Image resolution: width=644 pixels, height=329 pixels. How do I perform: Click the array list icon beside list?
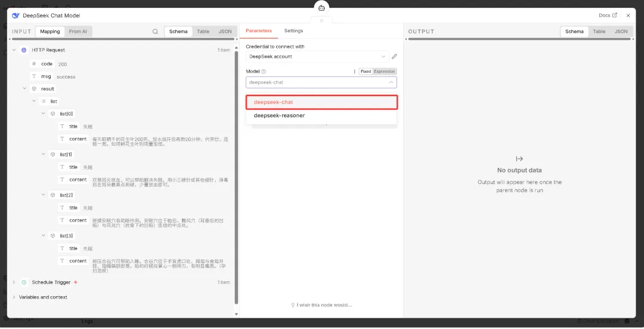tap(44, 101)
